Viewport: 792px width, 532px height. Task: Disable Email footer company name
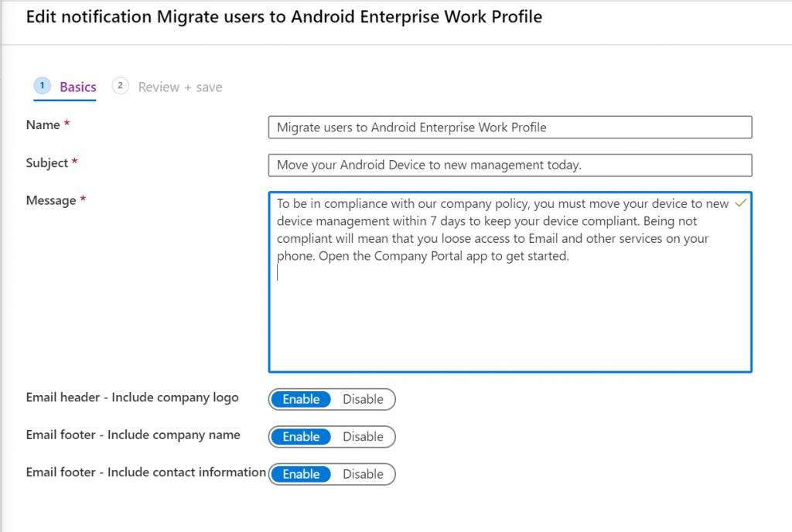click(x=363, y=437)
